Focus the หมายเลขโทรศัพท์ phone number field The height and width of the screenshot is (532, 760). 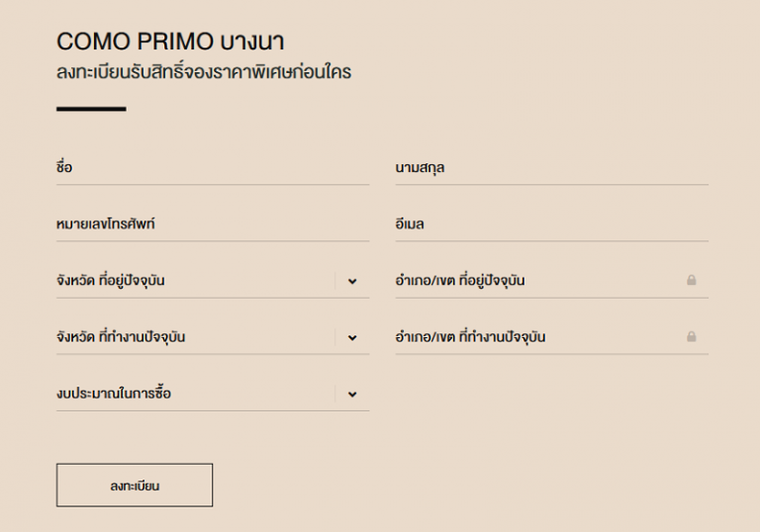[213, 224]
